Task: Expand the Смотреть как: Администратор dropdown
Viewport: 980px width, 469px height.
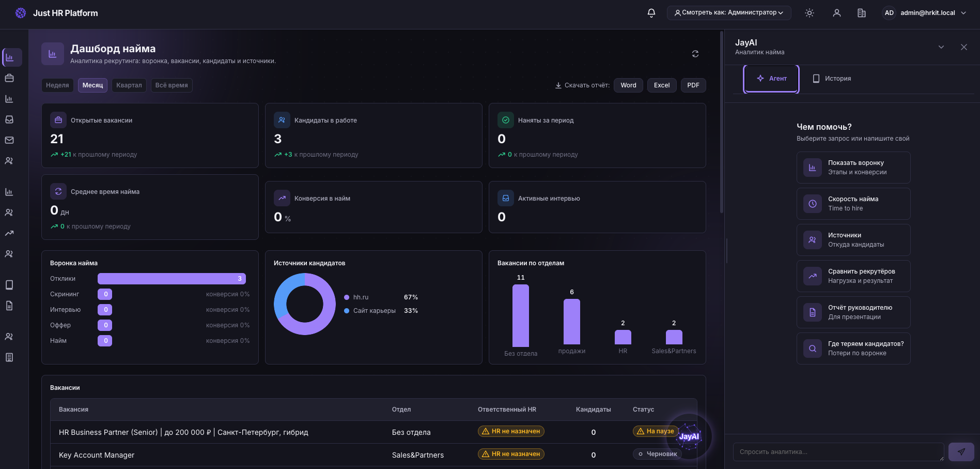Action: click(x=729, y=13)
